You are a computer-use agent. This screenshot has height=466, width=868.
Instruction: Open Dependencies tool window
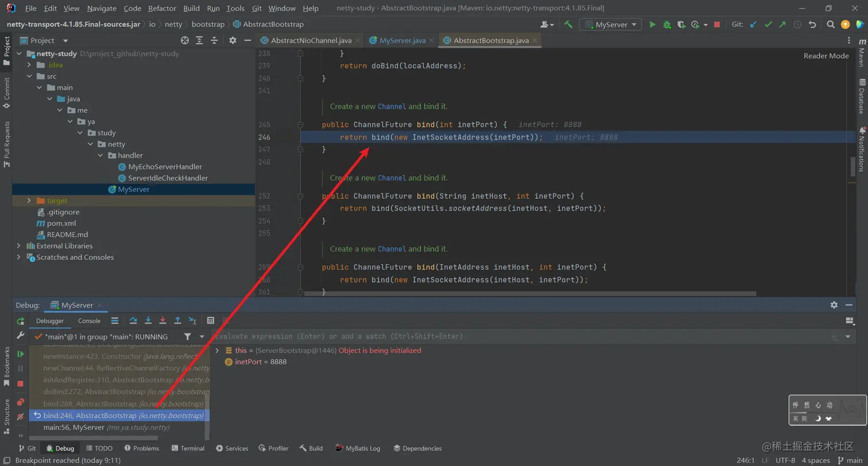[x=417, y=448]
